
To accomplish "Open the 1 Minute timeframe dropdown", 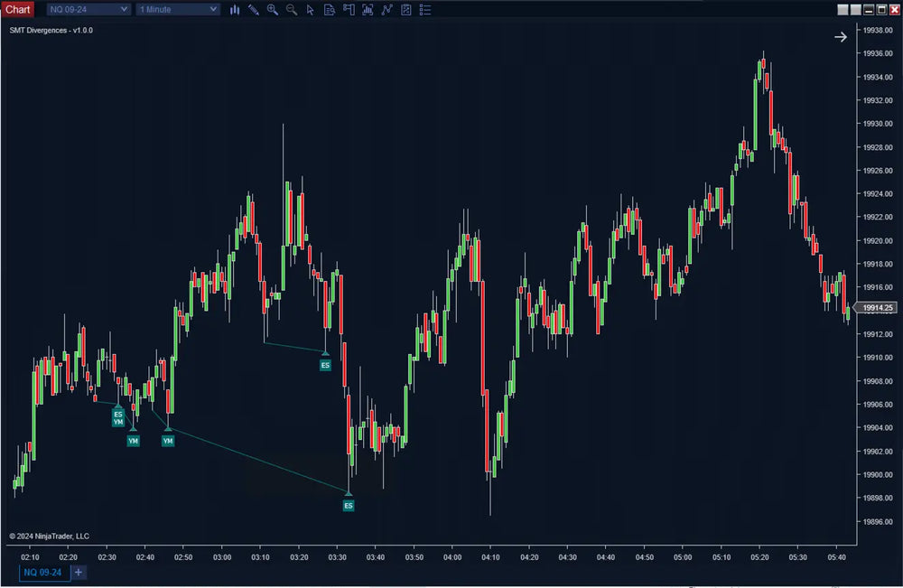I will (177, 9).
